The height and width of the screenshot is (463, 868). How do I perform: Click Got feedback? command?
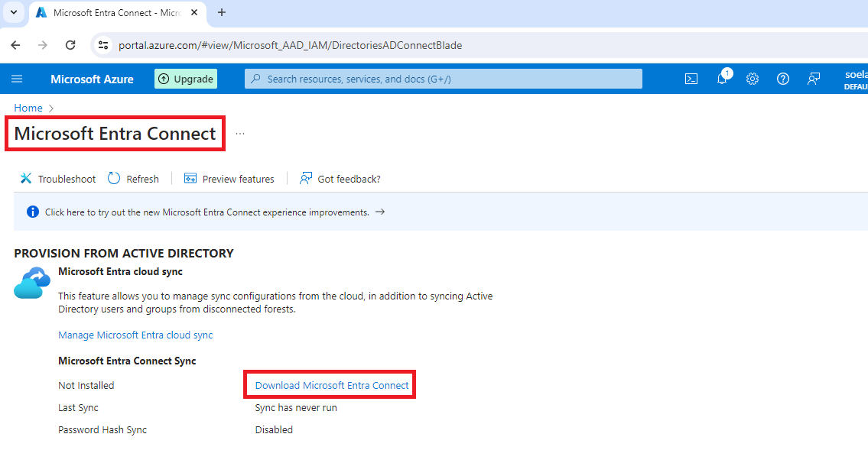[x=340, y=179]
